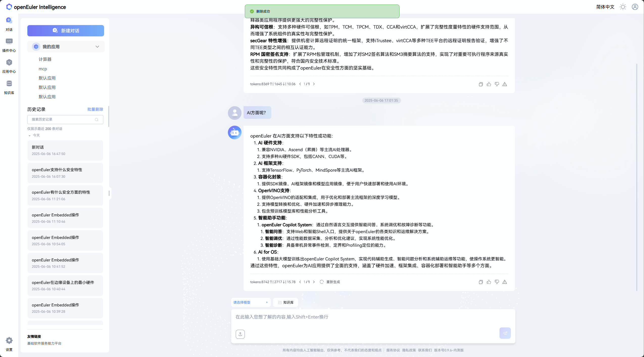The height and width of the screenshot is (357, 644).
Task: Open the 新对话 history item from 16:47:50
Action: (65, 150)
